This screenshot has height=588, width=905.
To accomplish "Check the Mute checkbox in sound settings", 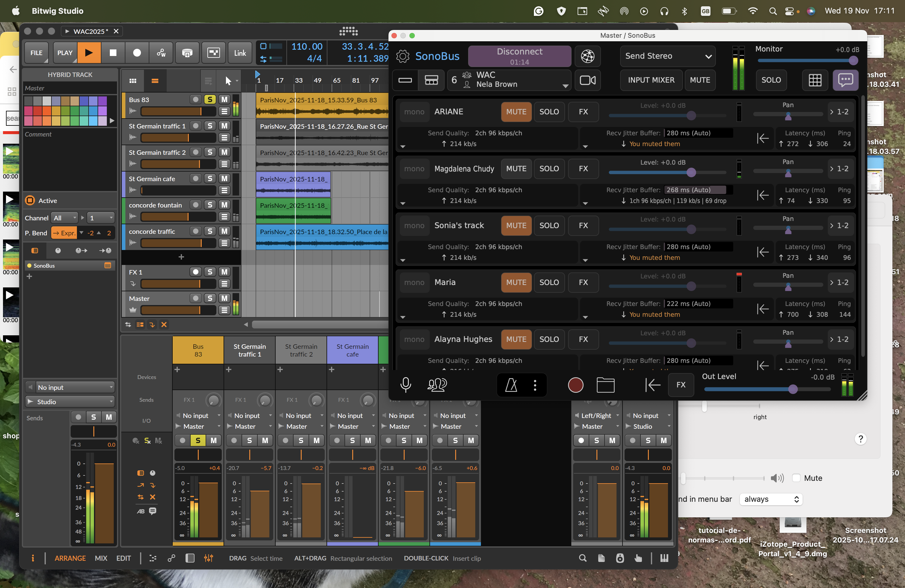I will click(796, 478).
